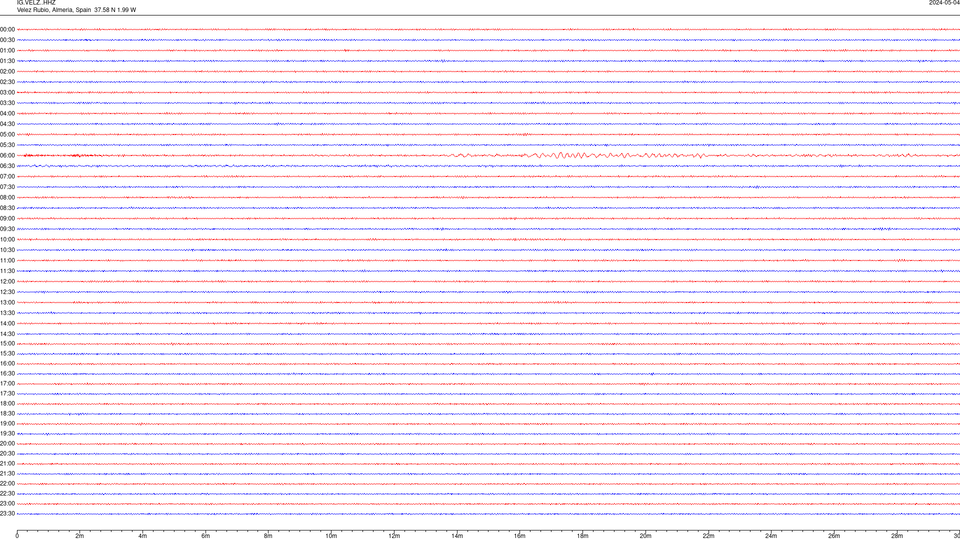Select the 01:00 trace time label
This screenshot has height=540, width=960.
pyautogui.click(x=7, y=51)
